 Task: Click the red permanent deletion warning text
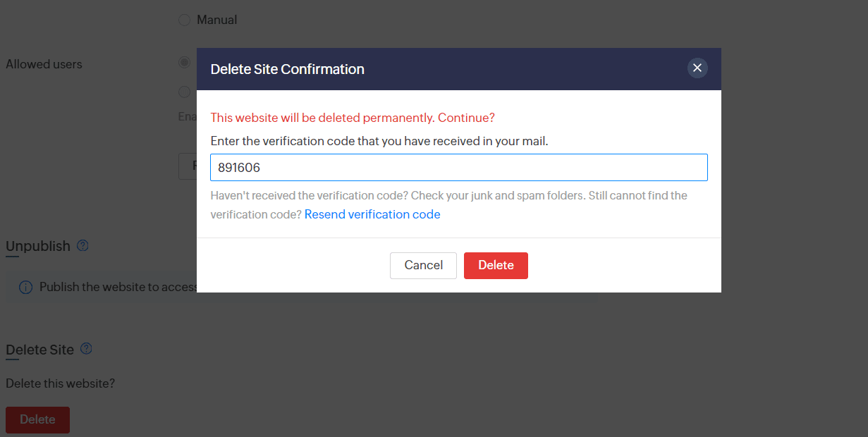pyautogui.click(x=353, y=118)
